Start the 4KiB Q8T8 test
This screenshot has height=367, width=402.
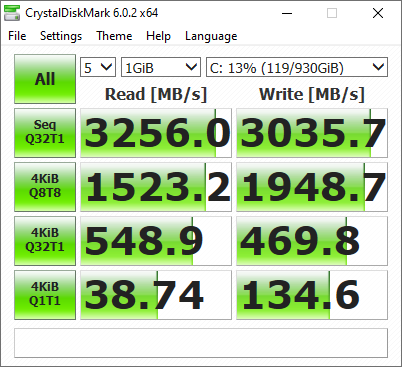pos(45,187)
